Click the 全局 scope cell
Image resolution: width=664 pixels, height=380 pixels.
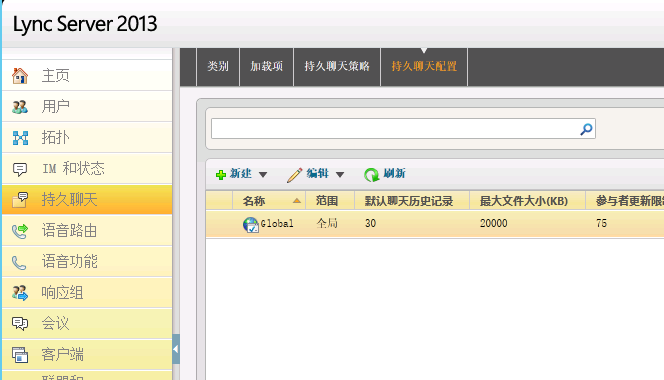(x=327, y=223)
